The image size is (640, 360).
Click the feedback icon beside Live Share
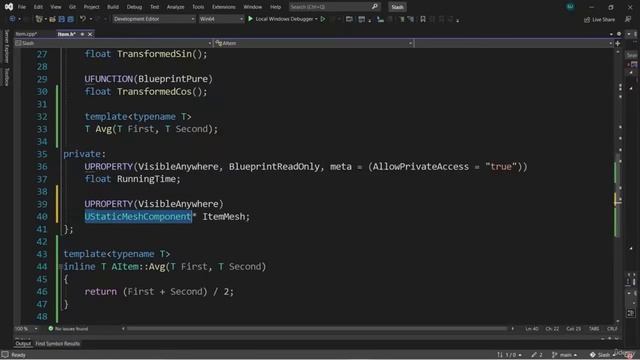click(x=628, y=19)
